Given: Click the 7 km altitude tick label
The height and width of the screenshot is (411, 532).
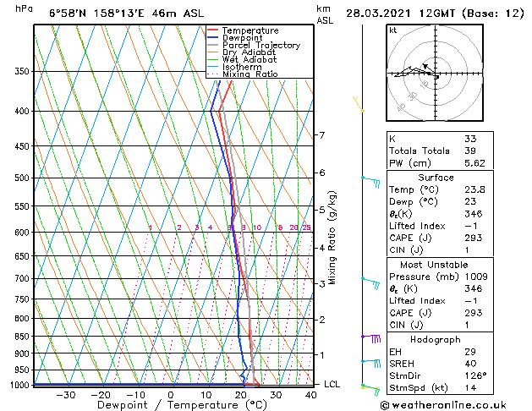Looking at the screenshot, I should coord(322,135).
